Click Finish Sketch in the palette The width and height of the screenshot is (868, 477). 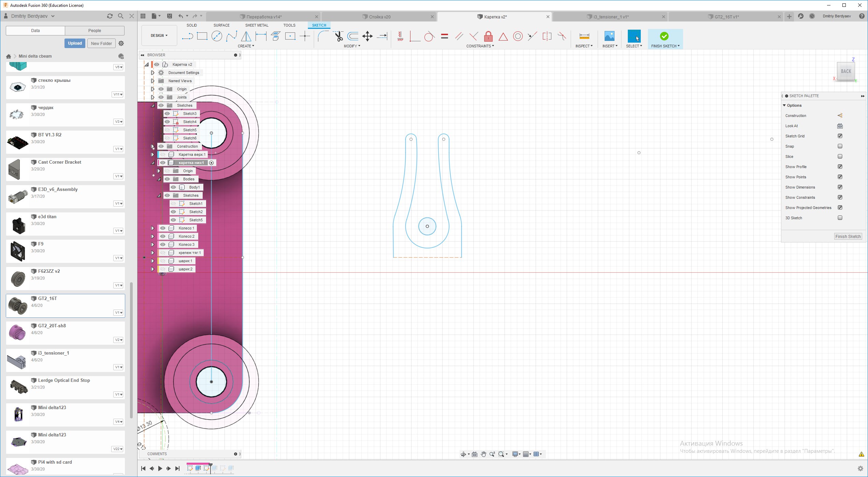point(848,236)
